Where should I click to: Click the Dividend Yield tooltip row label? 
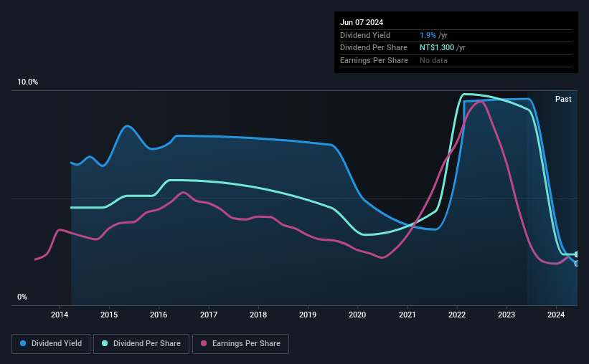coord(365,35)
